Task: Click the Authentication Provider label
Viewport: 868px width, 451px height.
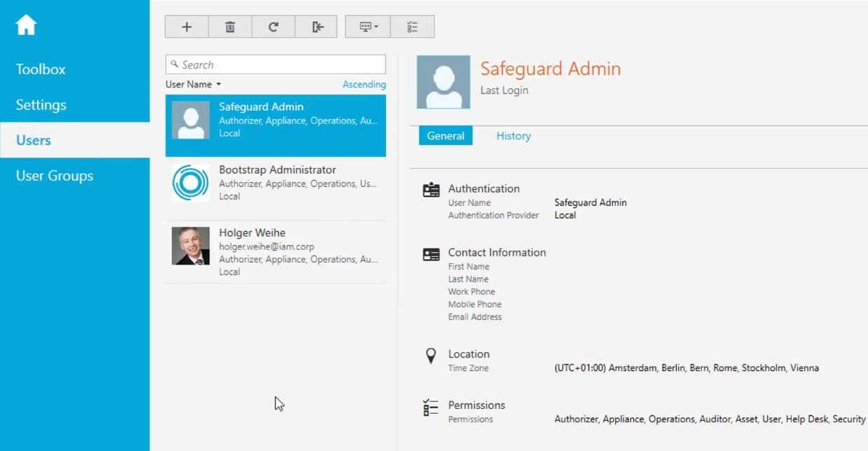Action: pyautogui.click(x=494, y=215)
